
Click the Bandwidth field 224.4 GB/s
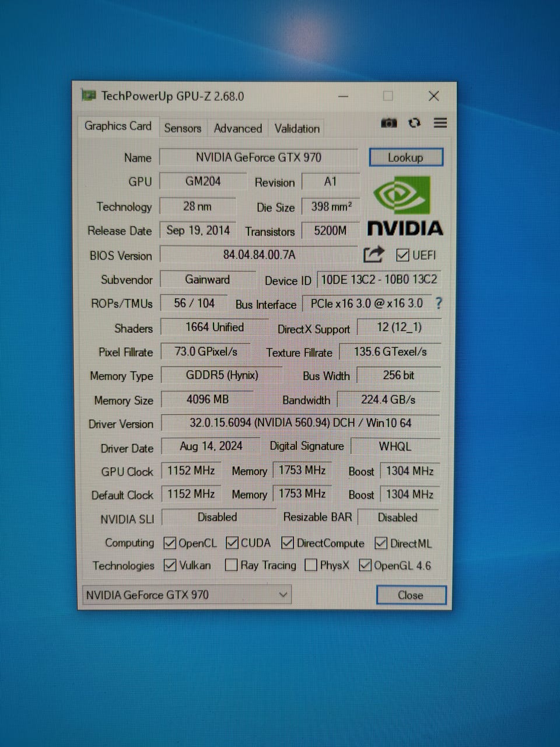[388, 399]
